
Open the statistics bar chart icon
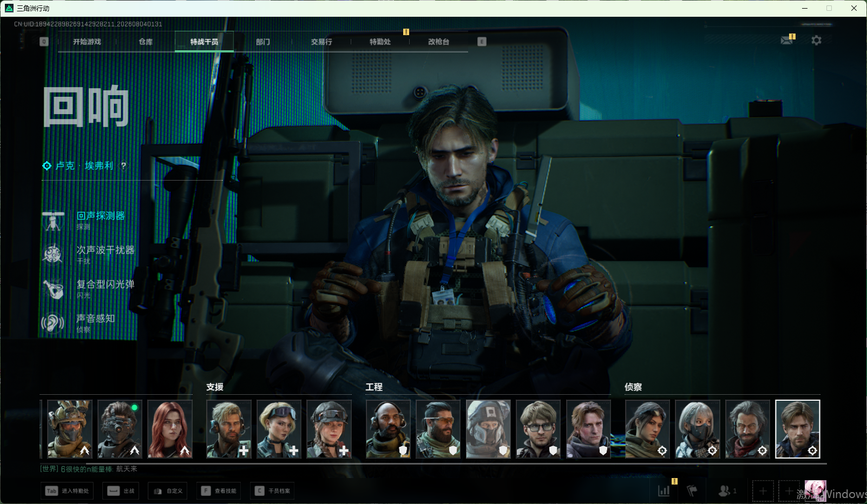pos(664,491)
